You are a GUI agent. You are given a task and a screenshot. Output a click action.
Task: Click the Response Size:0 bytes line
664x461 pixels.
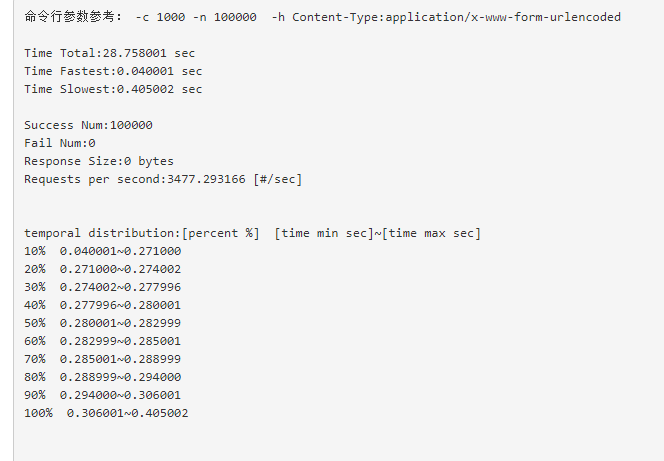click(99, 161)
